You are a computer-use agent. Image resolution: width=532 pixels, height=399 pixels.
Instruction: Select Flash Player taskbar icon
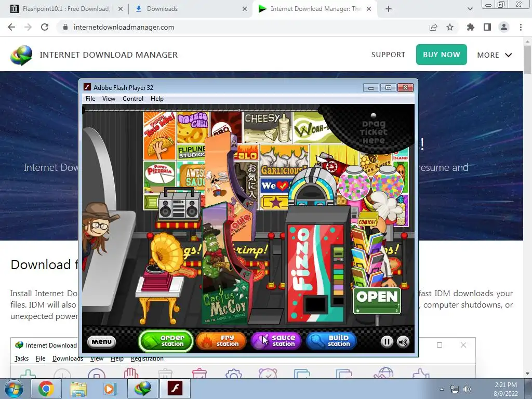tap(175, 389)
